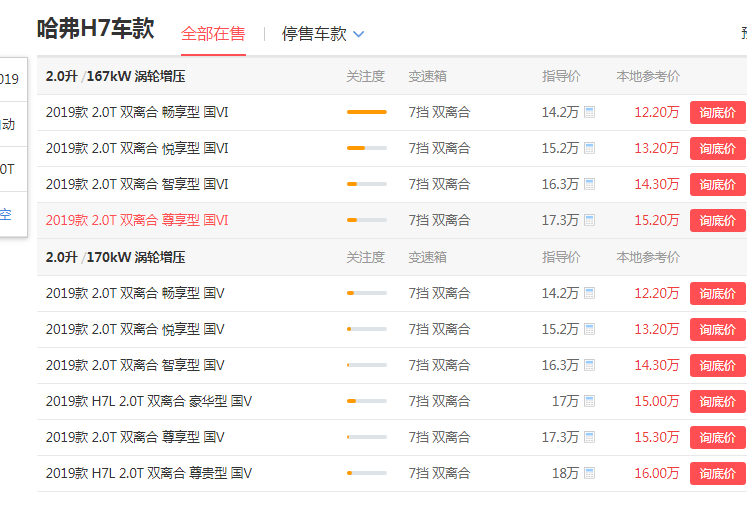Viewport: 747px width, 506px height.
Task: Click attention bar for 悦享型 国VI
Action: tap(367, 148)
